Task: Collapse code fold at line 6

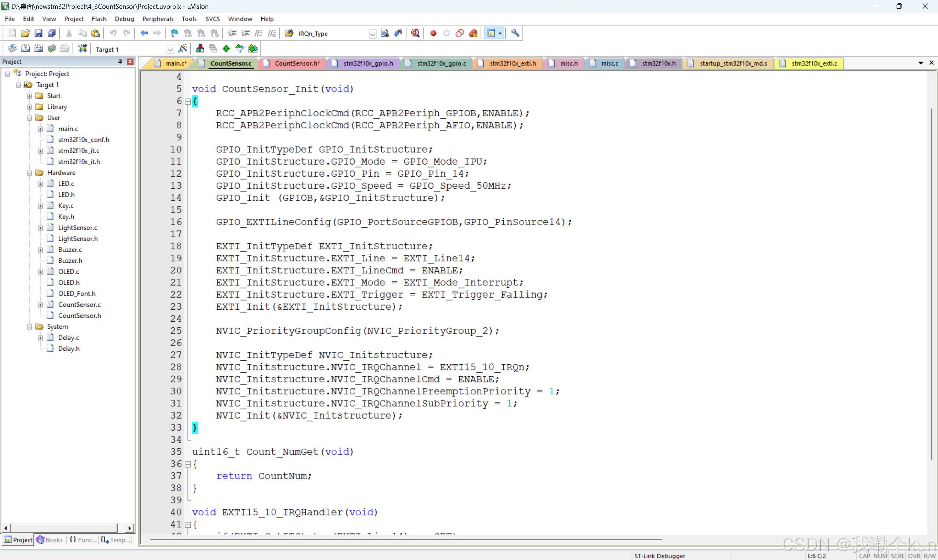Action: [188, 101]
